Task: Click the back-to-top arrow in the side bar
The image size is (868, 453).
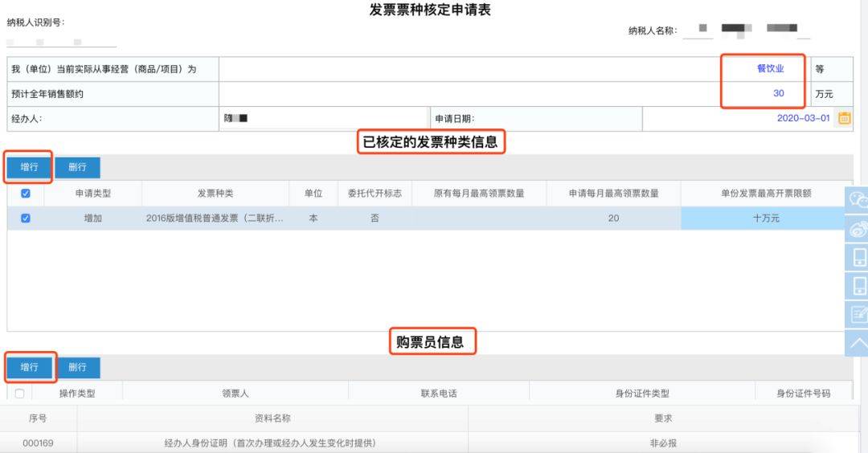Action: coord(857,344)
